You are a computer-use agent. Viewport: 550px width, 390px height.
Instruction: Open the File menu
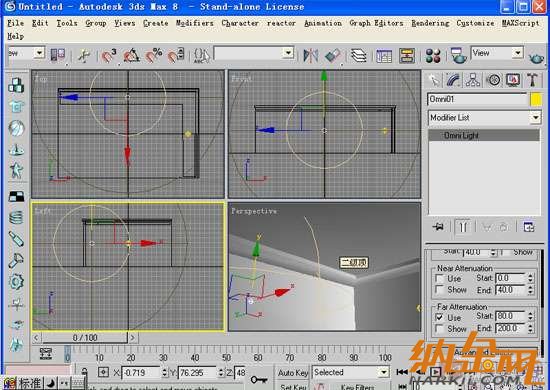[x=15, y=23]
